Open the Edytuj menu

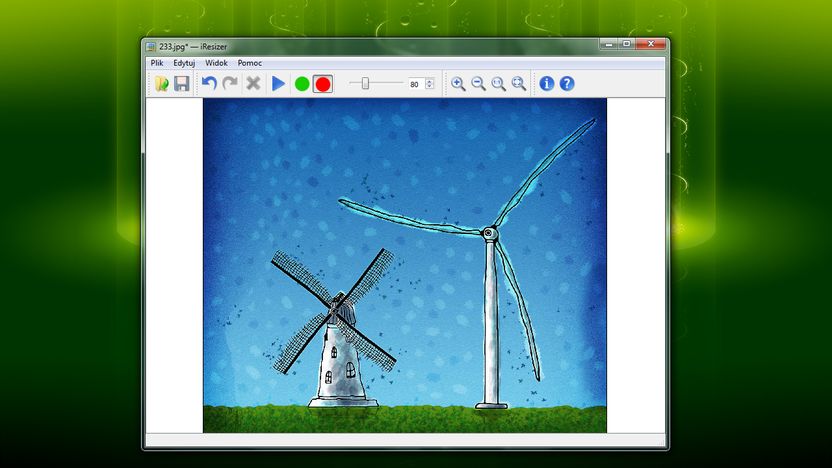(184, 63)
